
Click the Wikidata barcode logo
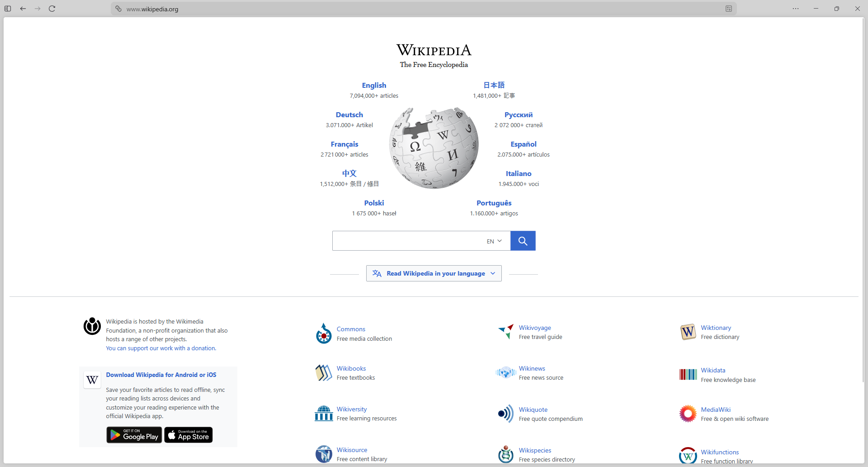point(688,375)
